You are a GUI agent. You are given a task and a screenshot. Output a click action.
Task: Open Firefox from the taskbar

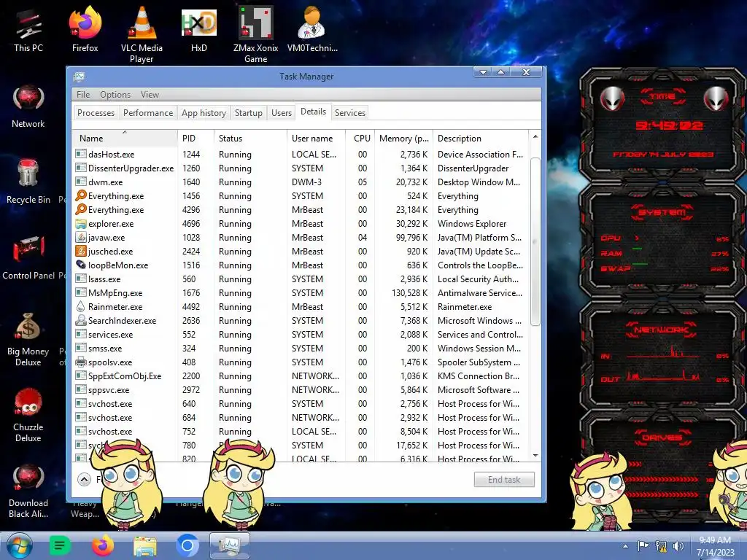[x=103, y=545]
